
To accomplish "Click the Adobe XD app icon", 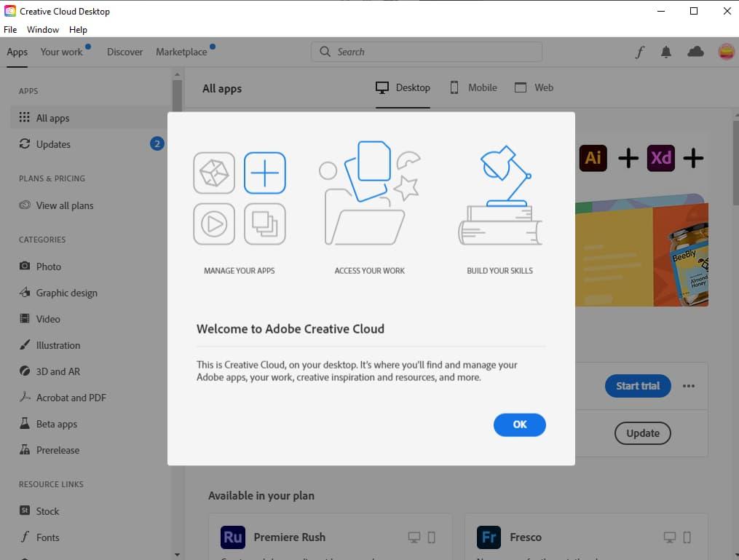I will (660, 158).
